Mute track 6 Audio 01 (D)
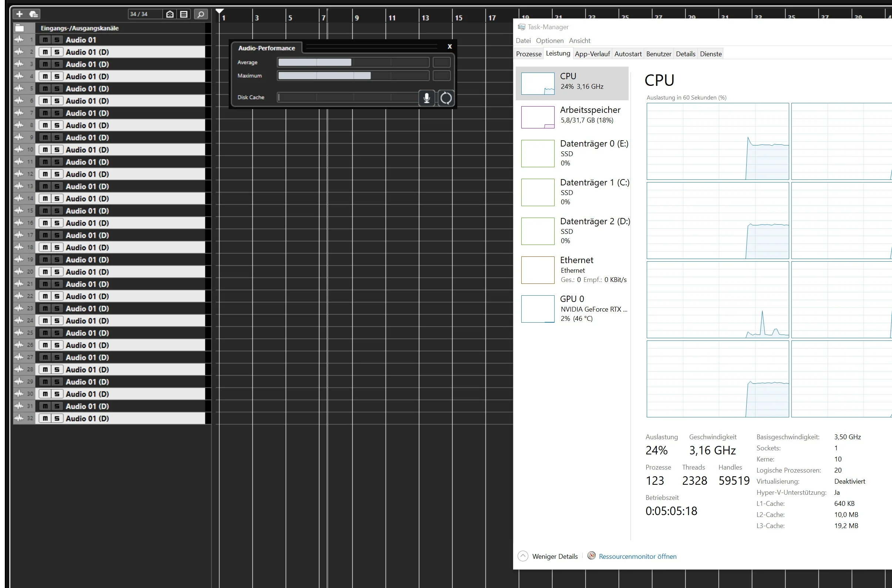892x588 pixels. 45,101
